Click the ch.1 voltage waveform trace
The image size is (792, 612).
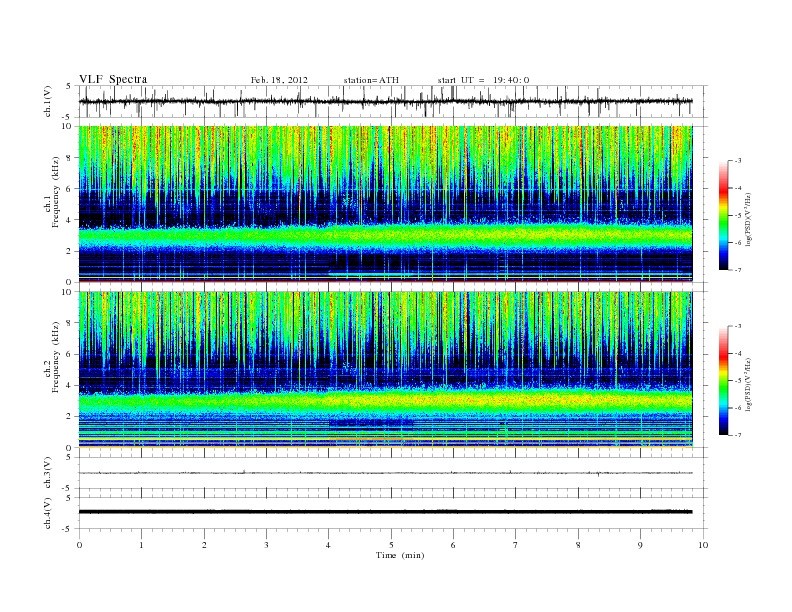[x=385, y=101]
